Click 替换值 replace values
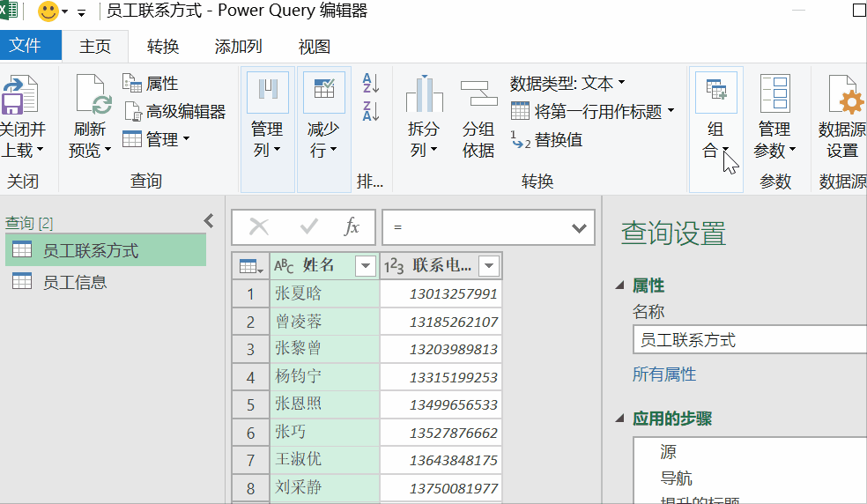867x504 pixels. (546, 140)
